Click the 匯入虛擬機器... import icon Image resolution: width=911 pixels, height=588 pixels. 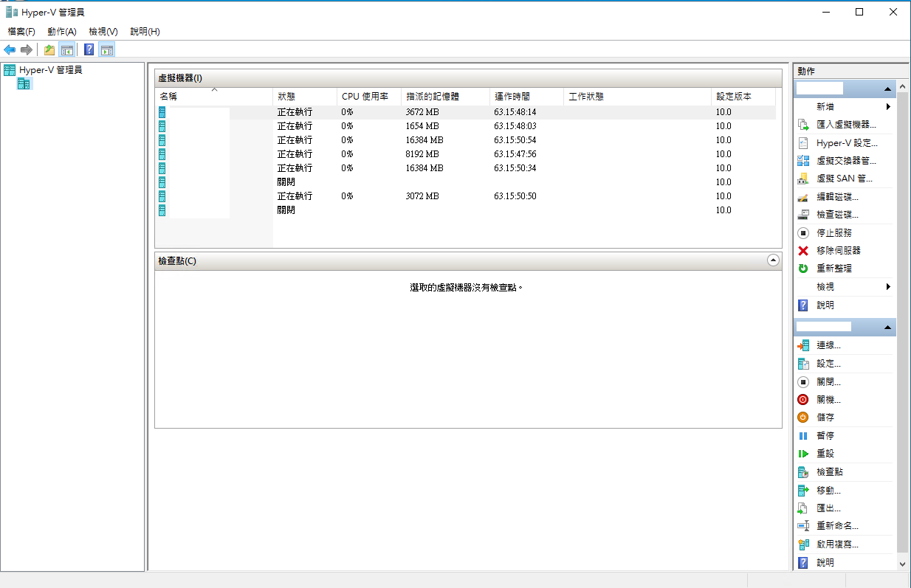803,125
